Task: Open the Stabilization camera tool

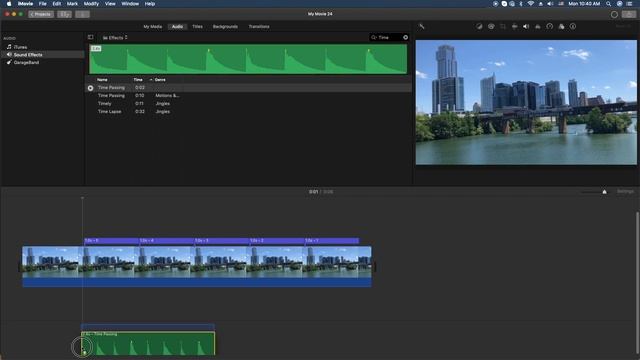Action: 515,27
